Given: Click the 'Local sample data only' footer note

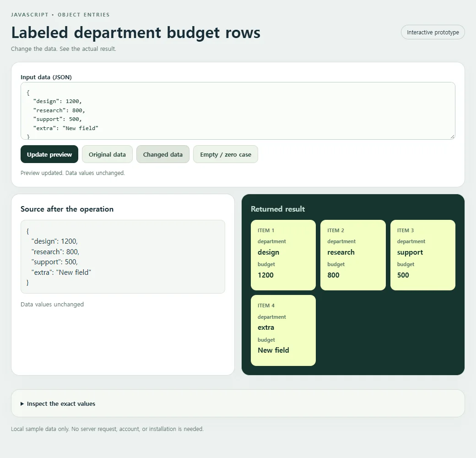Looking at the screenshot, I should point(108,429).
